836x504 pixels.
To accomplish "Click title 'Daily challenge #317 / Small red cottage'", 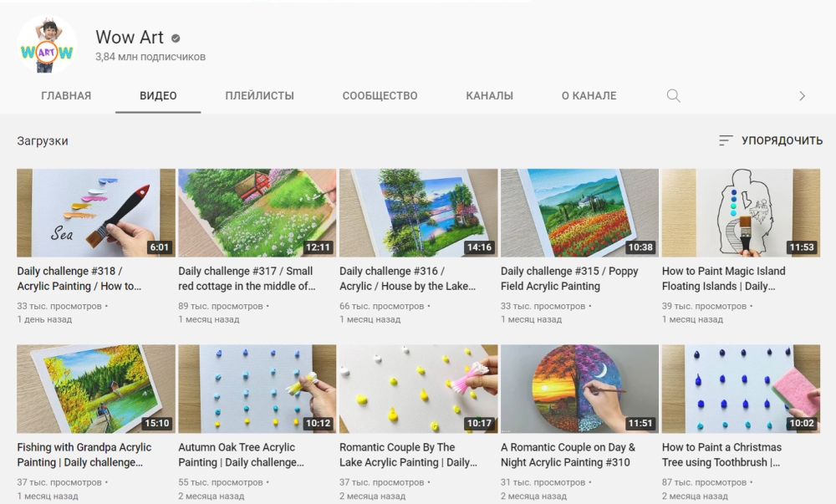I will pos(247,278).
